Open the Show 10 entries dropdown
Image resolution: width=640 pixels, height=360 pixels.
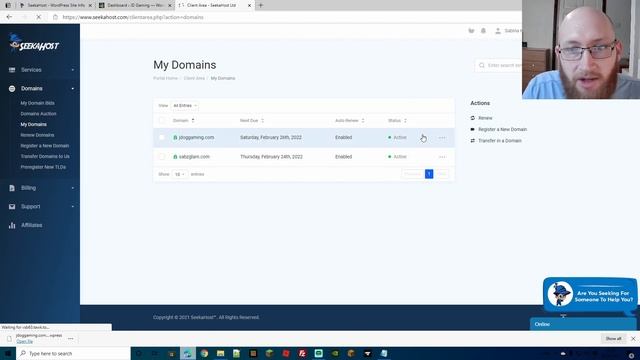pyautogui.click(x=180, y=174)
